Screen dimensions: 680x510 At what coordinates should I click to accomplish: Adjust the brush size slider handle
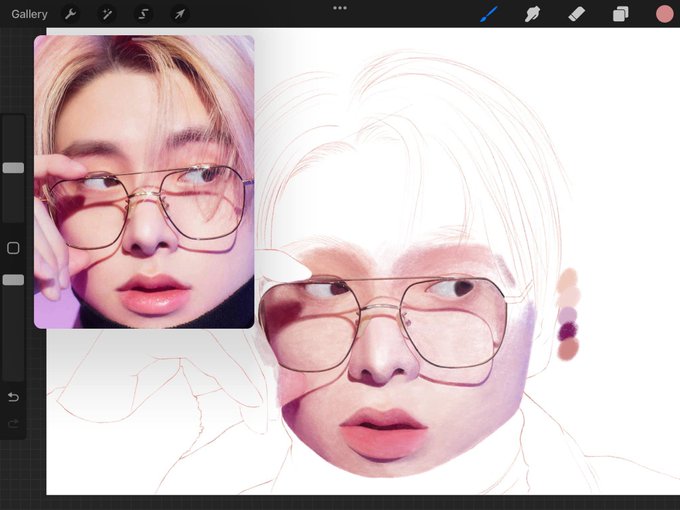pyautogui.click(x=13, y=168)
